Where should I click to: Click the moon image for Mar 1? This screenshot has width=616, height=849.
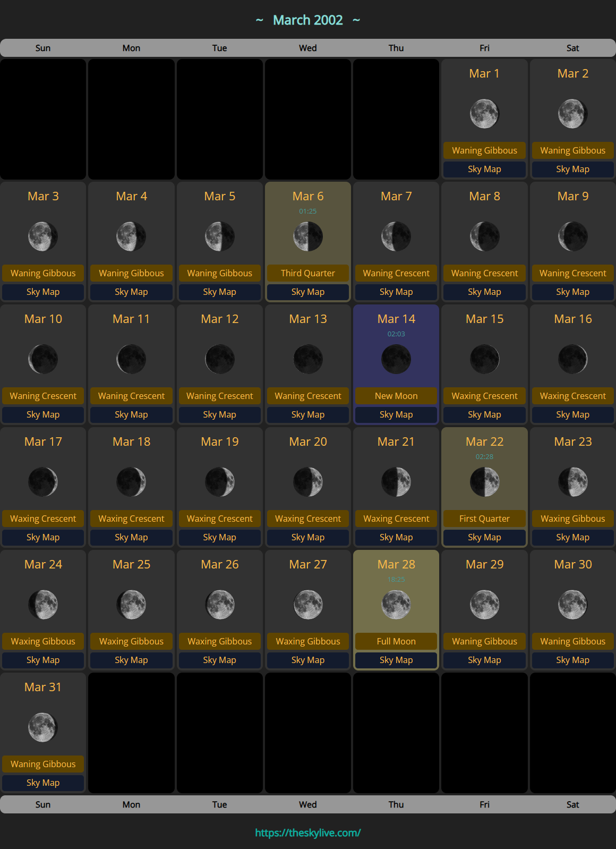coord(484,114)
